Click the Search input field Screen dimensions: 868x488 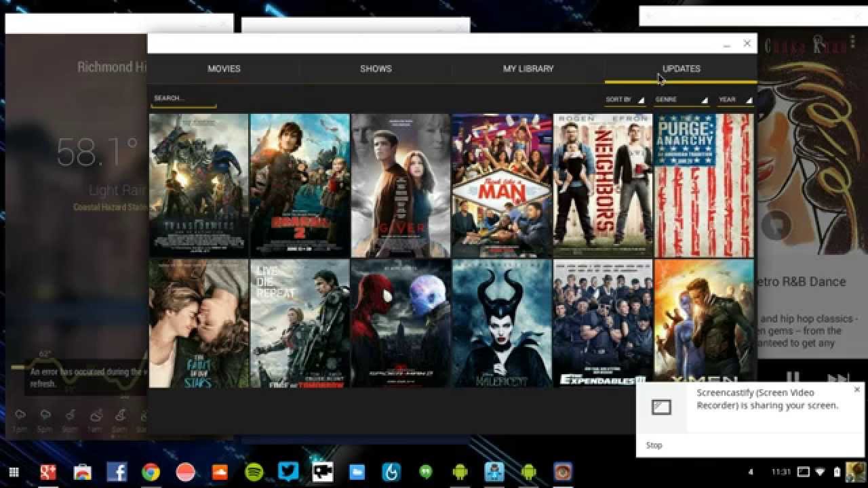184,99
